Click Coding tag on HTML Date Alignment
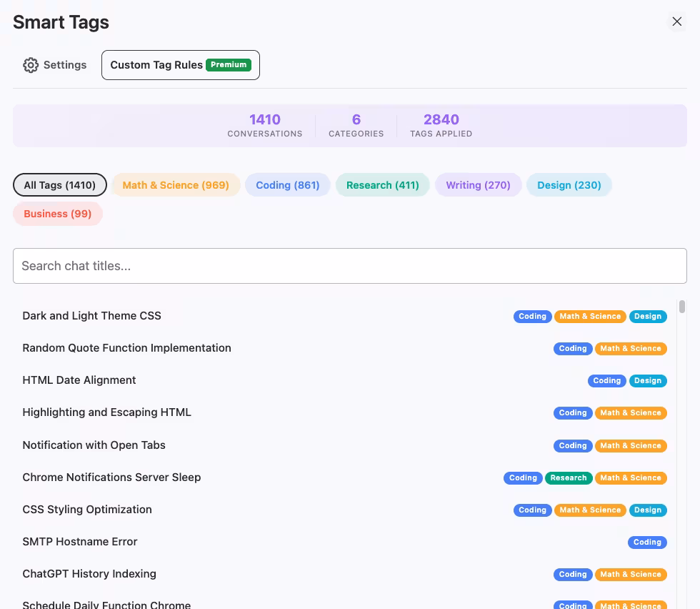The height and width of the screenshot is (609, 700). click(x=607, y=381)
